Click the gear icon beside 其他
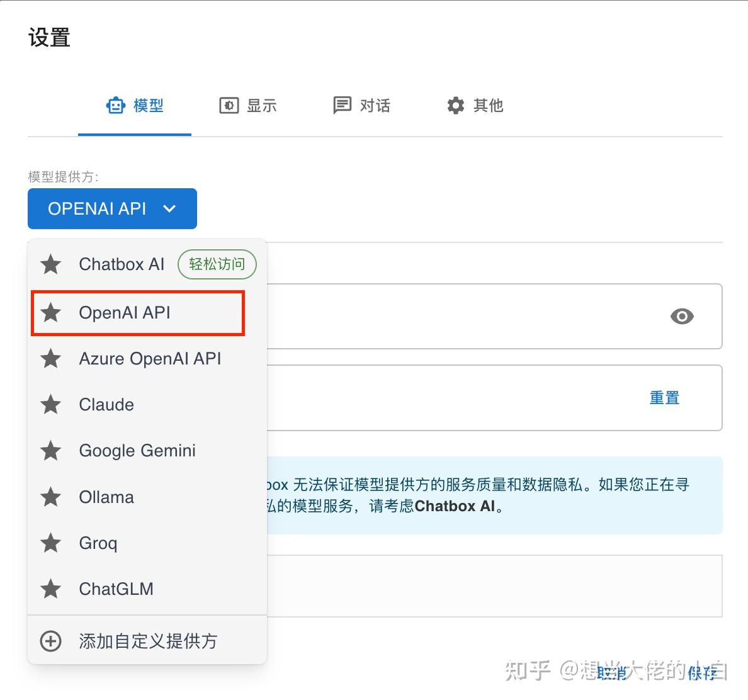Image resolution: width=748 pixels, height=700 pixels. point(455,106)
